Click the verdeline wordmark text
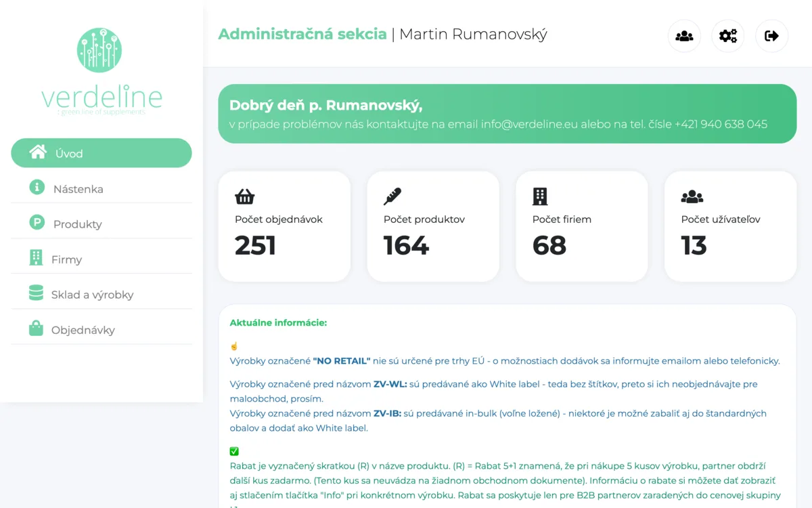Screen dimensions: 812x508 (101, 97)
